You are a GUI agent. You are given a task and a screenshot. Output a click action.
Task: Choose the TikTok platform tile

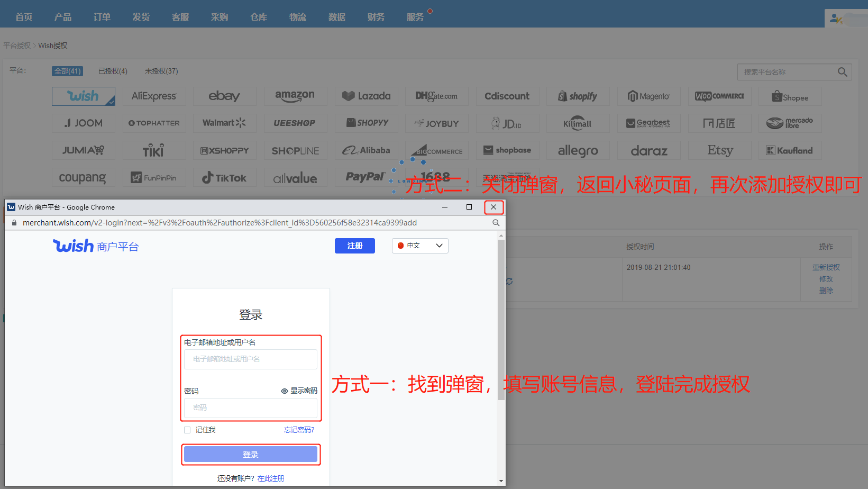click(x=225, y=177)
